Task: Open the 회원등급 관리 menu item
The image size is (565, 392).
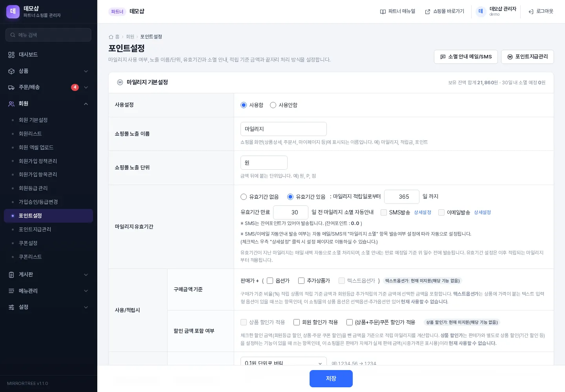Action: coord(48,188)
